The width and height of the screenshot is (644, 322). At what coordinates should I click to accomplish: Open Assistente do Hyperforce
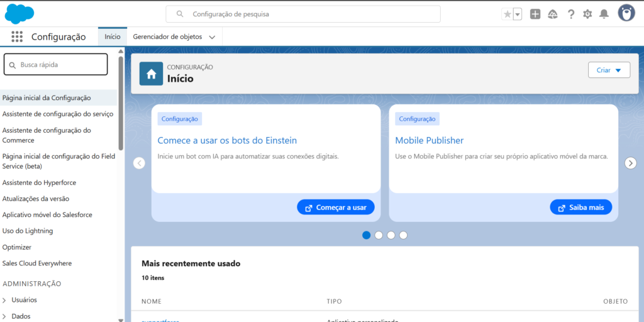pyautogui.click(x=39, y=182)
